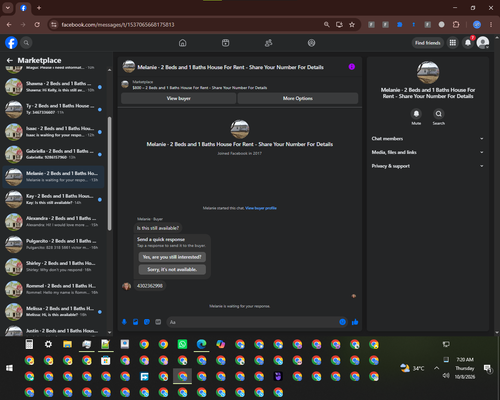Screen dimensions: 500x400
Task: Click the 4302362998 message bubble
Action: [x=150, y=286]
